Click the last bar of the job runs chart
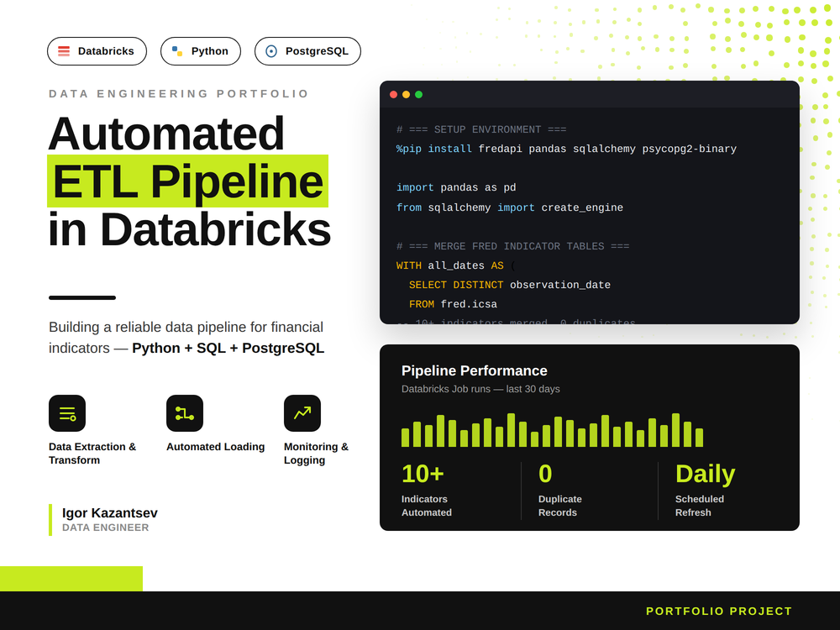Viewport: 840px width, 630px height. tap(699, 437)
